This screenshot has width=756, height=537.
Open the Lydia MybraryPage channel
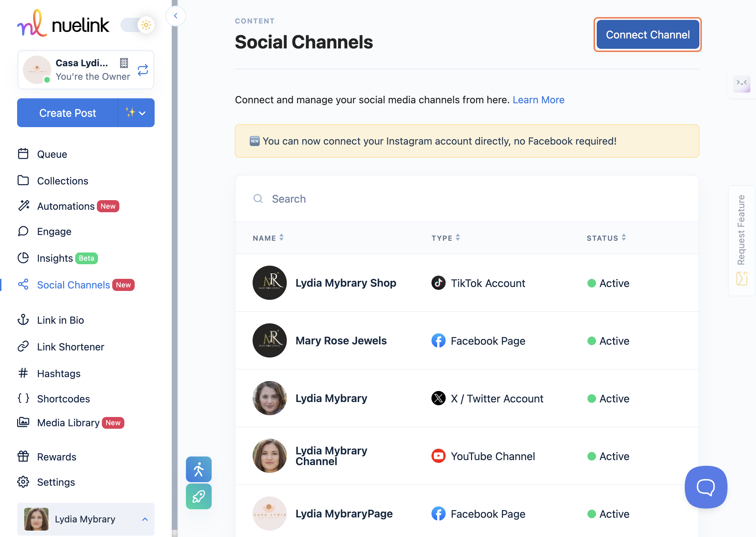tap(344, 513)
